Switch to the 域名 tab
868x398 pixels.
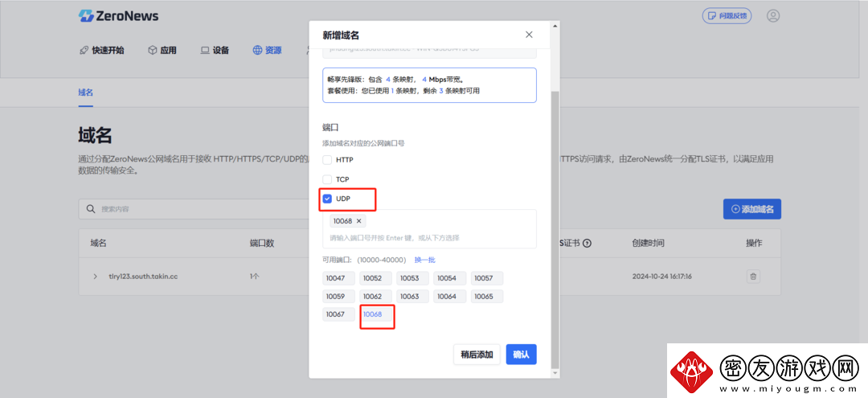point(85,92)
